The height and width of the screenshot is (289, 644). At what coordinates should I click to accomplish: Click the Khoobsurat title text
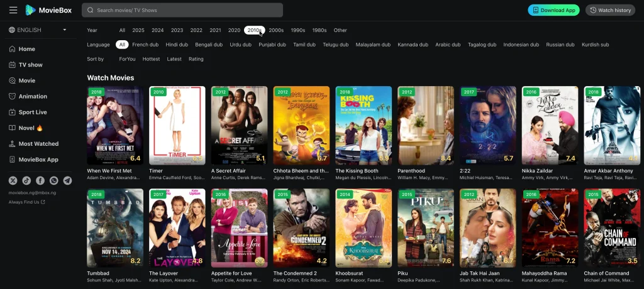pyautogui.click(x=350, y=273)
